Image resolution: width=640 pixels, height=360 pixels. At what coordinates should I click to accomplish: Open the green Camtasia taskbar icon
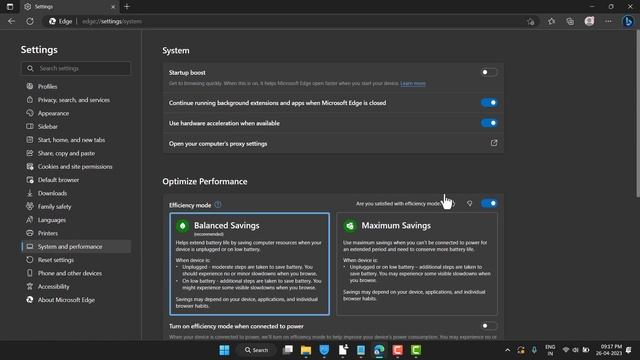pyautogui.click(x=416, y=350)
